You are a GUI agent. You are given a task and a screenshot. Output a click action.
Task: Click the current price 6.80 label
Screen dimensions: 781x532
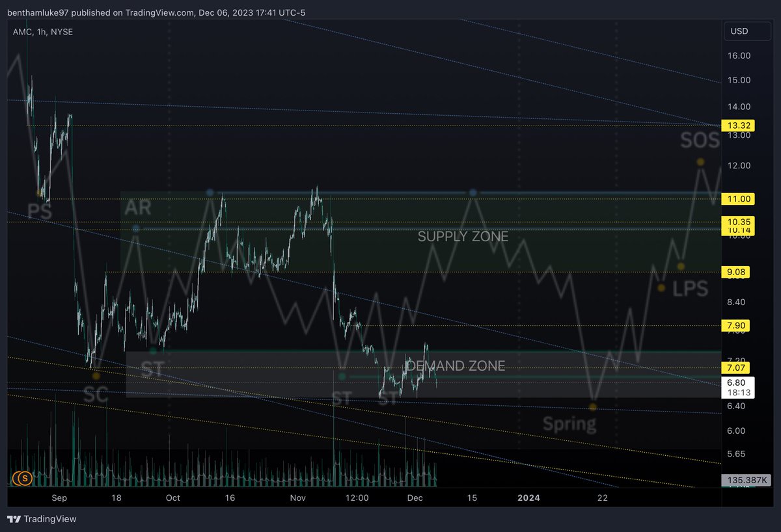click(738, 382)
